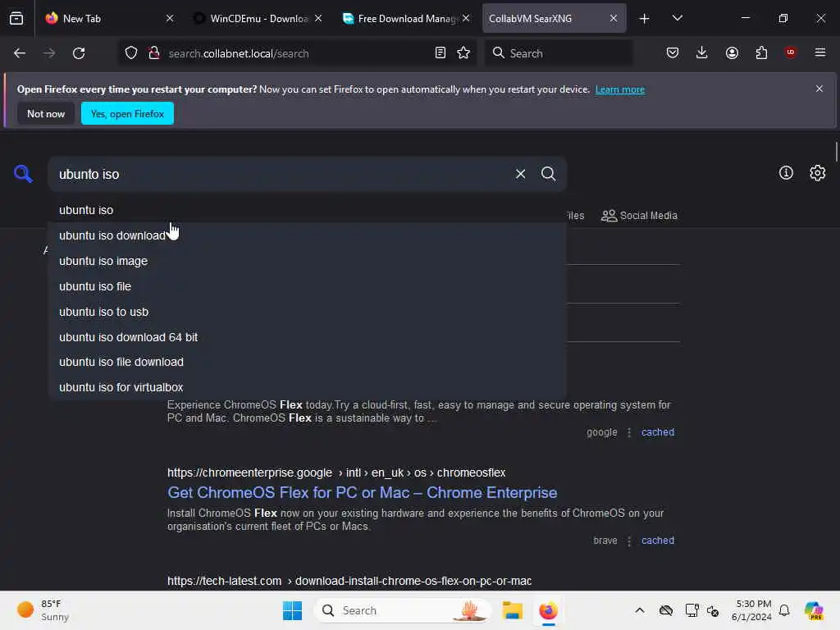Open SearXNG about info icon
840x630 pixels.
pos(785,173)
